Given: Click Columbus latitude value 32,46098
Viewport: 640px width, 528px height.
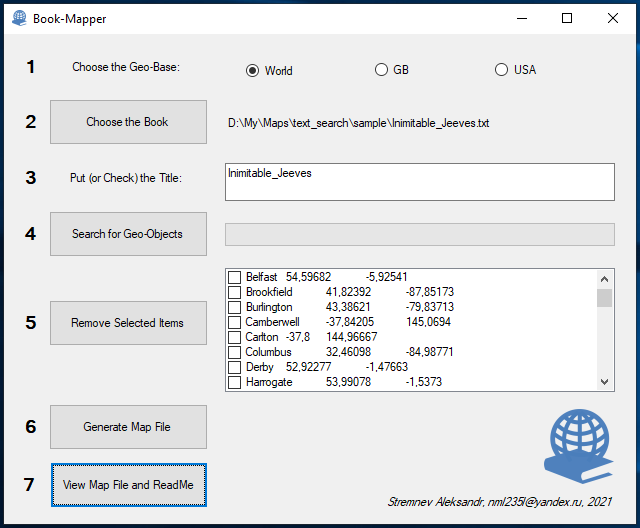Looking at the screenshot, I should 348,352.
